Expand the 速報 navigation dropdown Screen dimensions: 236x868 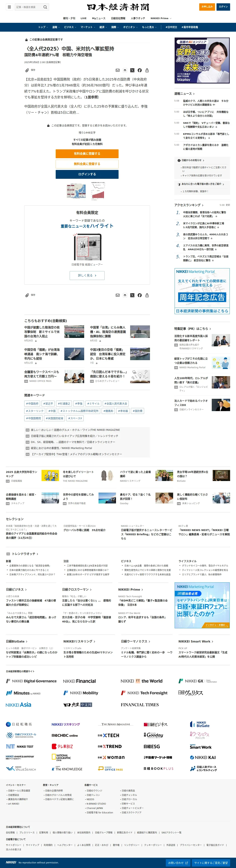tap(56, 27)
